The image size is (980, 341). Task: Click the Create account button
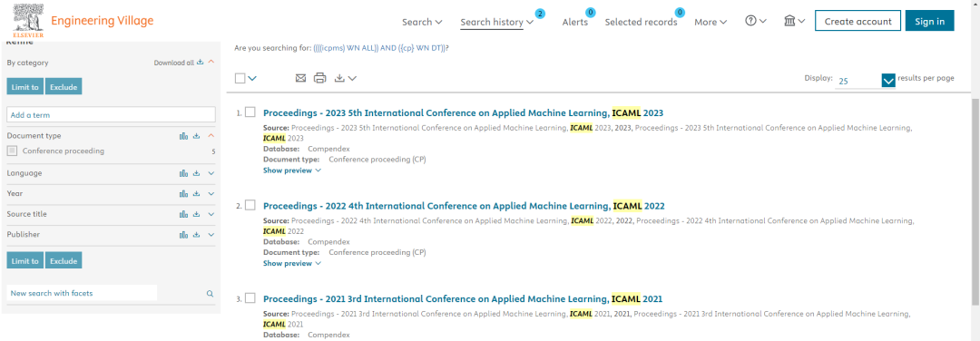[x=857, y=21]
